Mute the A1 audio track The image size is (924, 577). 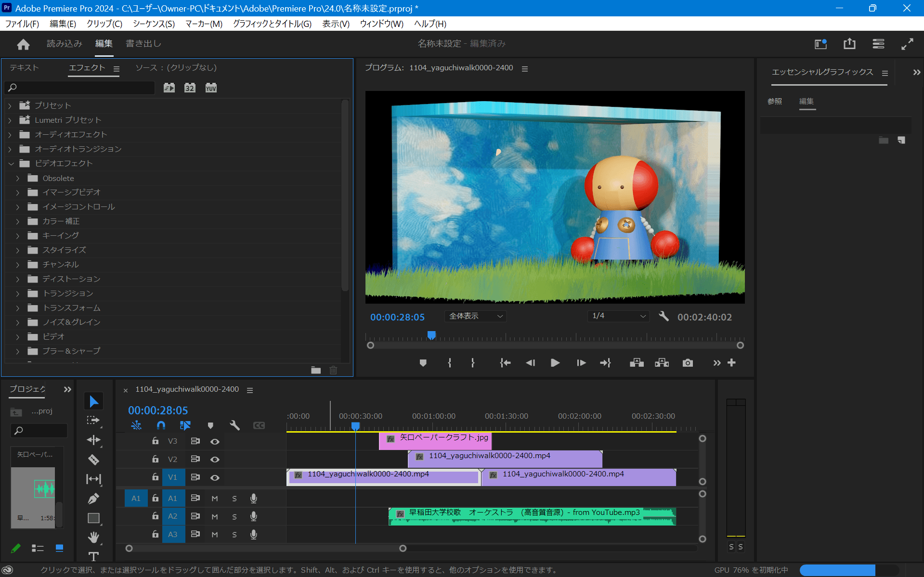click(215, 499)
